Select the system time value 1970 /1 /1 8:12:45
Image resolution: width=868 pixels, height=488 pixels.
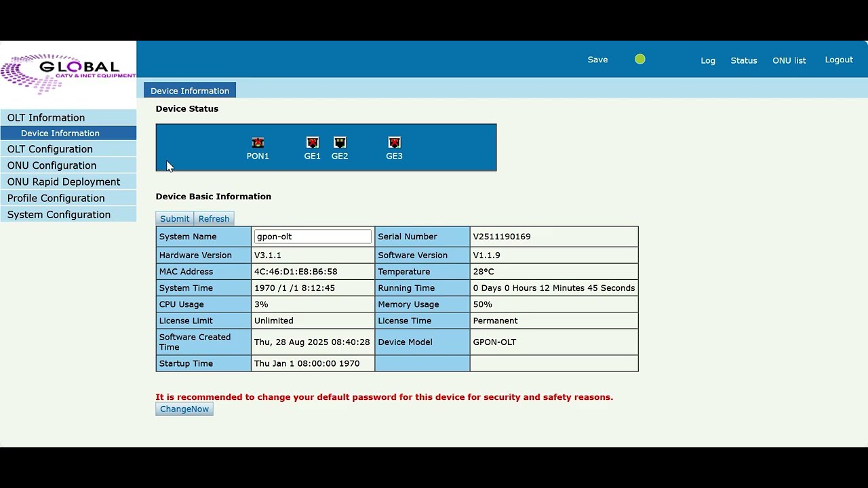tap(294, 288)
